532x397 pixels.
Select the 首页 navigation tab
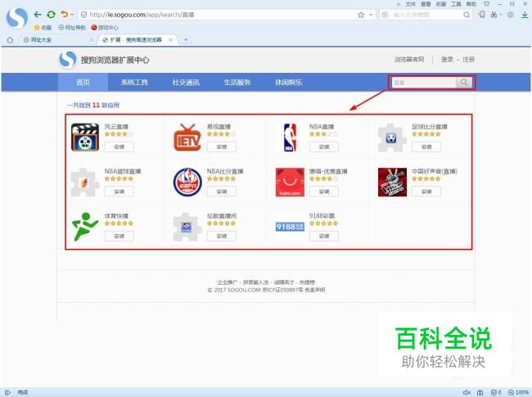83,82
